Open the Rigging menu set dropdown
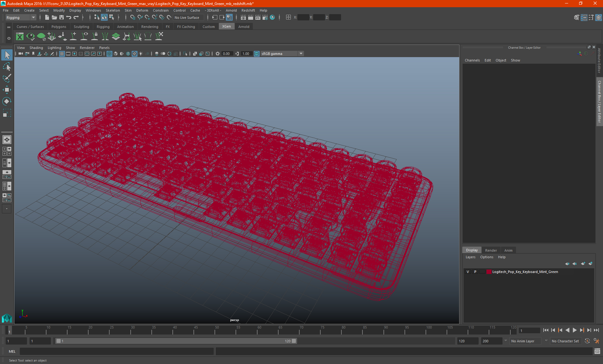 pos(20,18)
